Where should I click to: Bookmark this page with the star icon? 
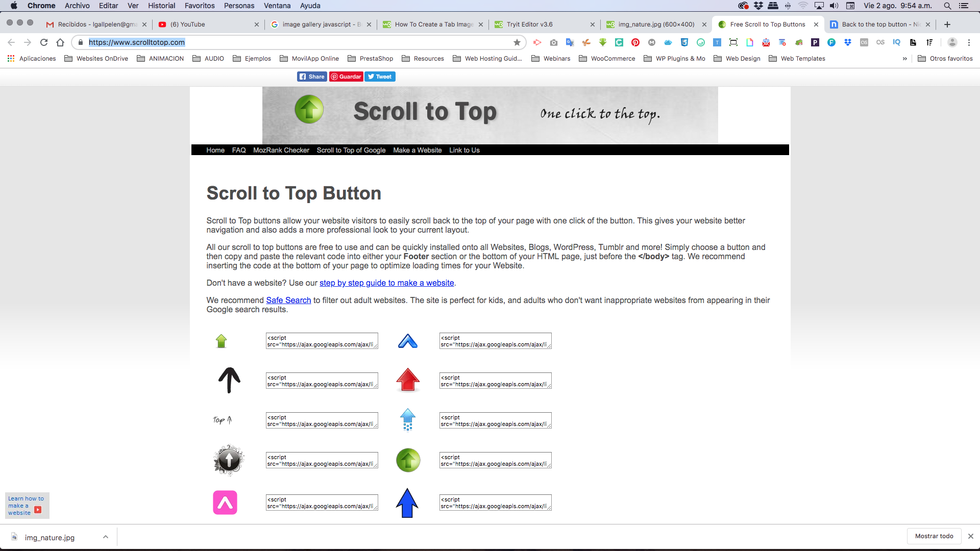(x=517, y=42)
